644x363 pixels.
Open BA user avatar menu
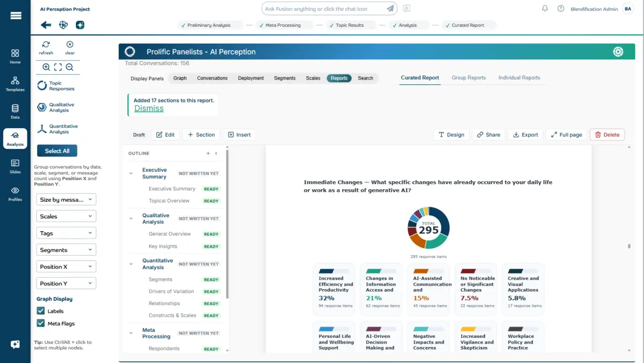(628, 9)
